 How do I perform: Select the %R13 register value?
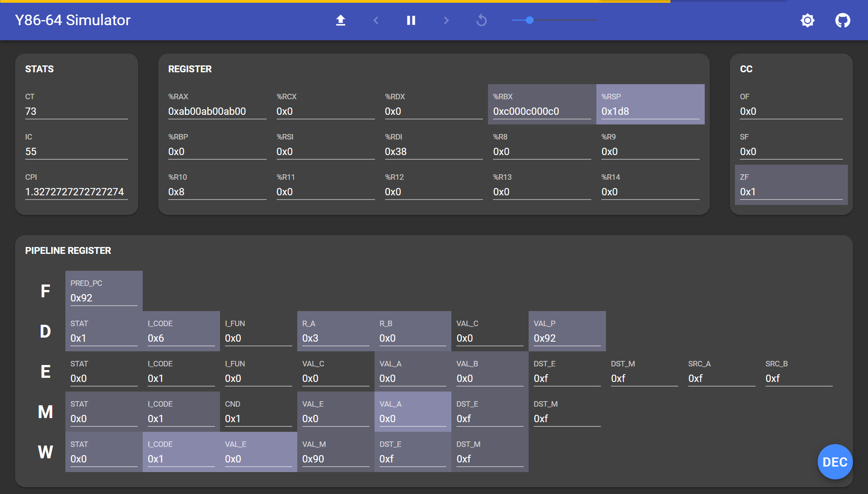point(542,192)
